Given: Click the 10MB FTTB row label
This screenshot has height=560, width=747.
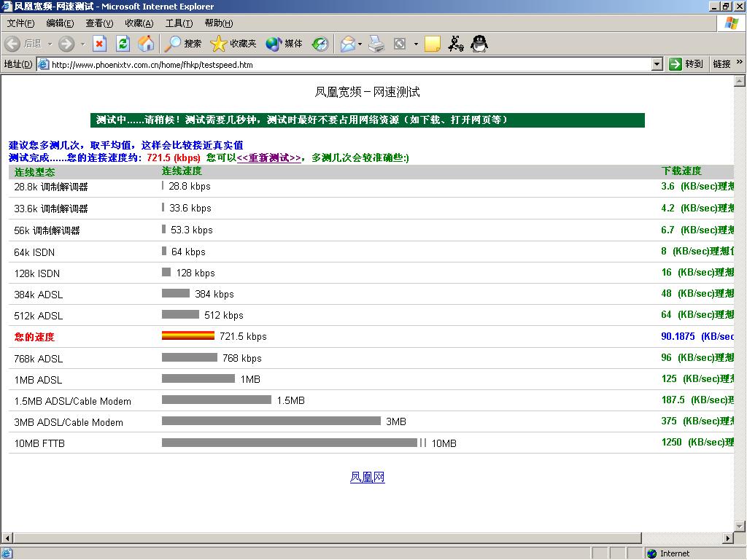Looking at the screenshot, I should 39,444.
